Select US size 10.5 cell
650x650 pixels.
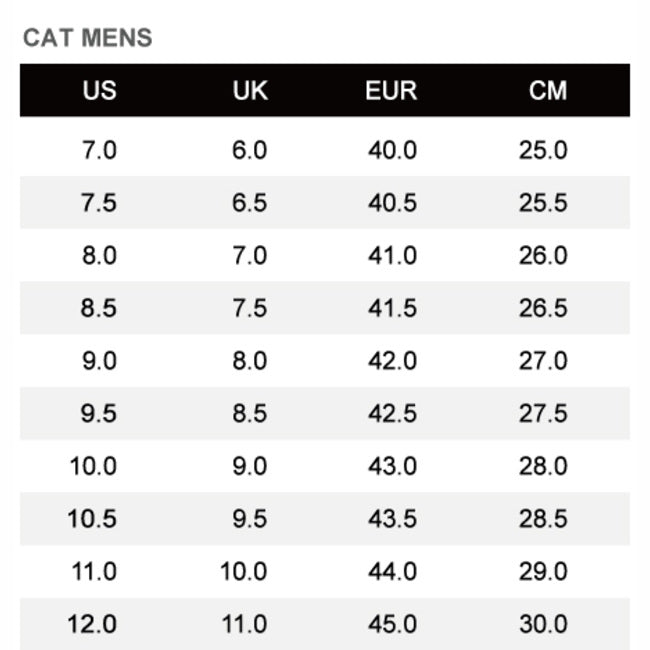pos(93,519)
